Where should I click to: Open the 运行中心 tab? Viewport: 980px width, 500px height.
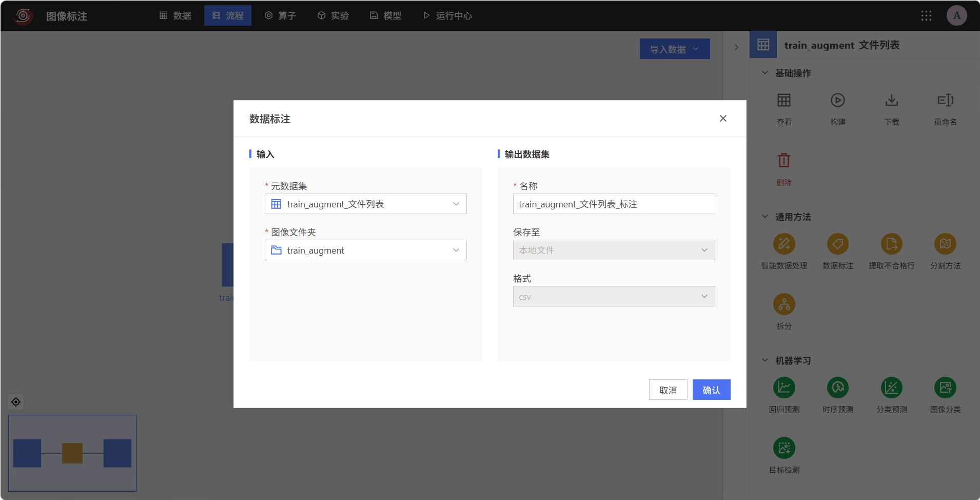tap(447, 15)
